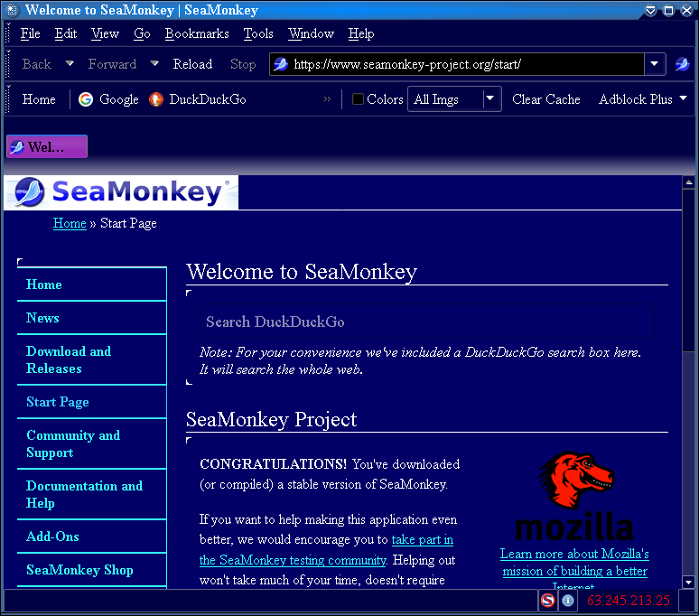Viewport: 699px width, 616px height.
Task: Click the Search DuckDuckGo input box
Action: [x=427, y=322]
